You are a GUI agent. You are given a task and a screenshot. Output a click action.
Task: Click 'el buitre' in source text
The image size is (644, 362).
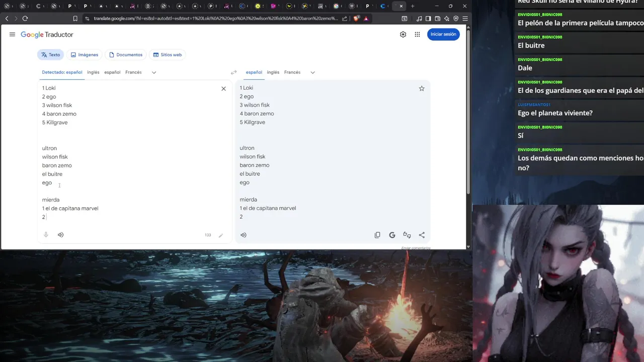pos(52,174)
